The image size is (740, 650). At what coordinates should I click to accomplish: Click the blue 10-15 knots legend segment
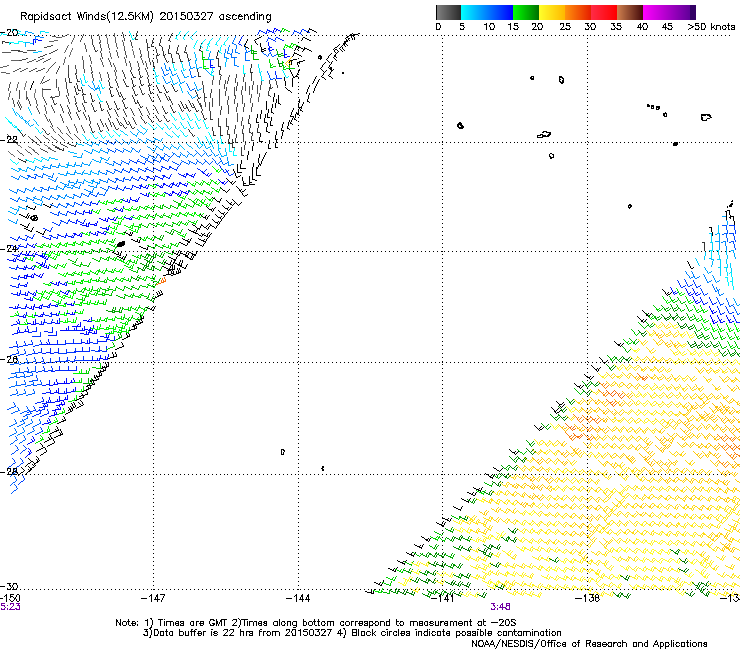pos(500,12)
